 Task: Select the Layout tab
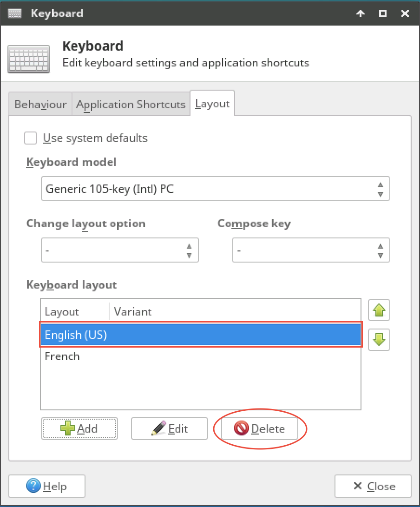click(x=212, y=104)
